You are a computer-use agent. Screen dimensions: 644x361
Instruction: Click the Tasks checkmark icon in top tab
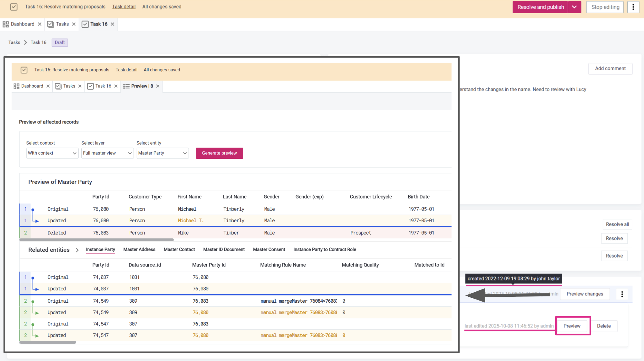tap(50, 24)
